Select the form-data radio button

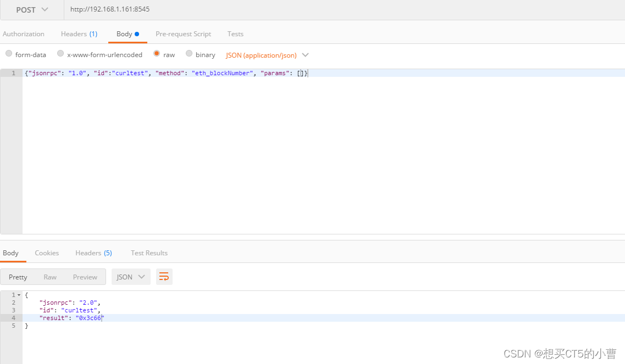click(x=9, y=54)
